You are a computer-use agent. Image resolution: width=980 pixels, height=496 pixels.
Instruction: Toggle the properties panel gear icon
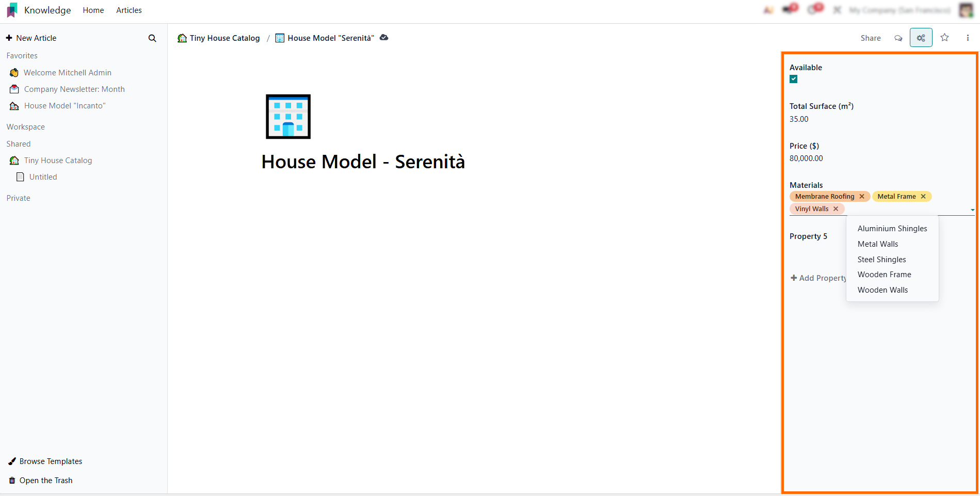coord(921,38)
